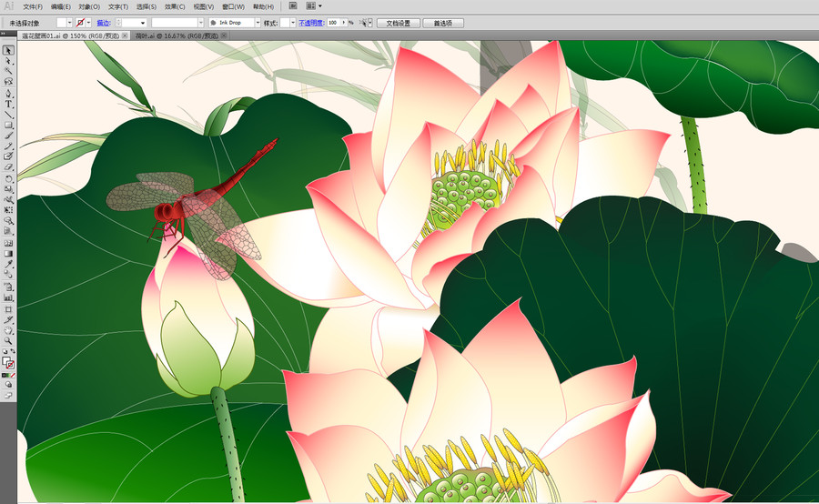Close the 荷叶.ai tab
Screen dimensions: 819x504
[224, 35]
